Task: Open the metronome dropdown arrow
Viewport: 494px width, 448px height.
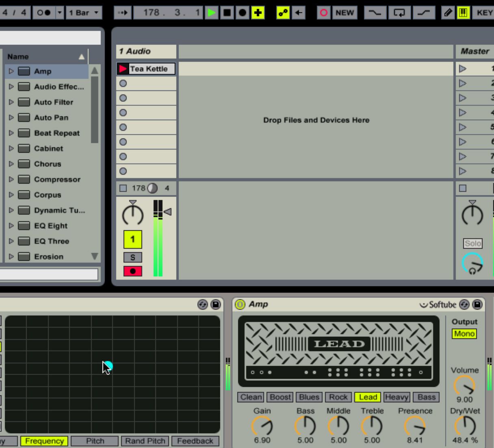Action: 60,13
